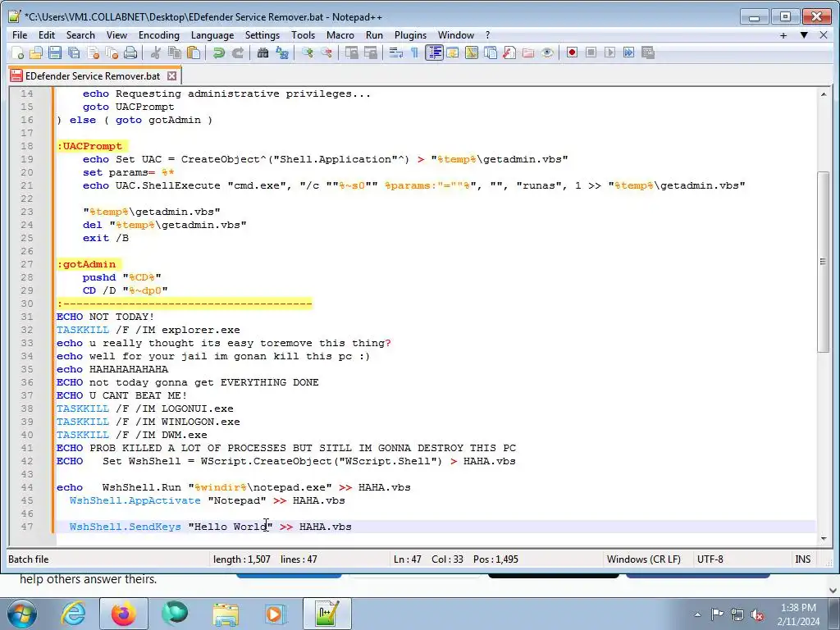Image resolution: width=840 pixels, height=630 pixels.
Task: Create a new file via toolbar
Action: 17,52
